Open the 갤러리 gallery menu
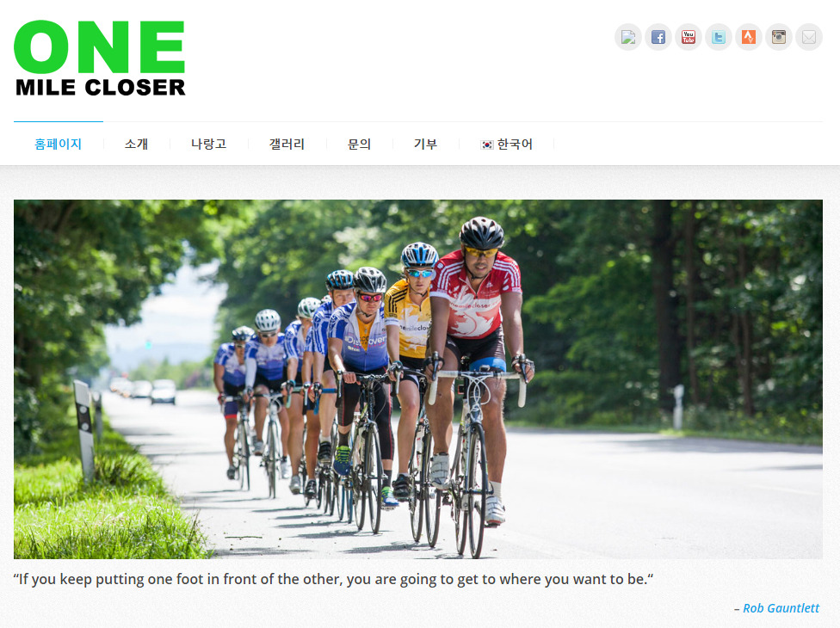 pyautogui.click(x=287, y=144)
